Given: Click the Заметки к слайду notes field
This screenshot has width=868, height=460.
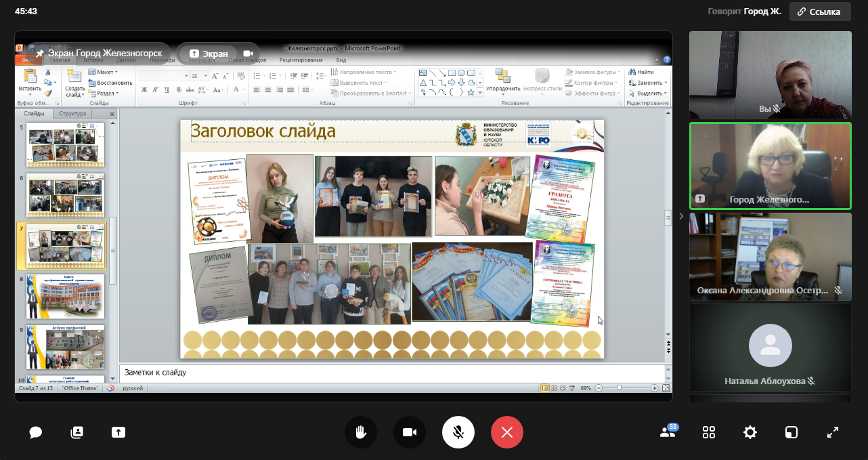Looking at the screenshot, I should coord(391,373).
